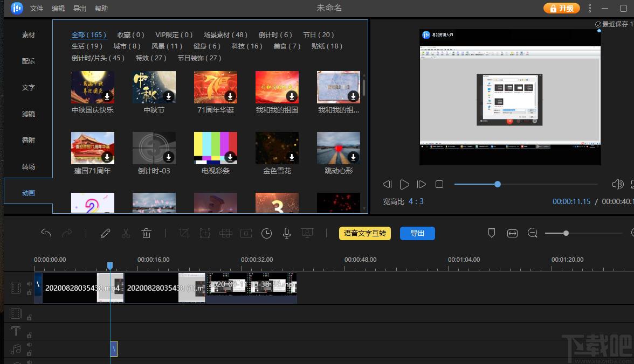Click the zoom out magnifier icon

(533, 233)
